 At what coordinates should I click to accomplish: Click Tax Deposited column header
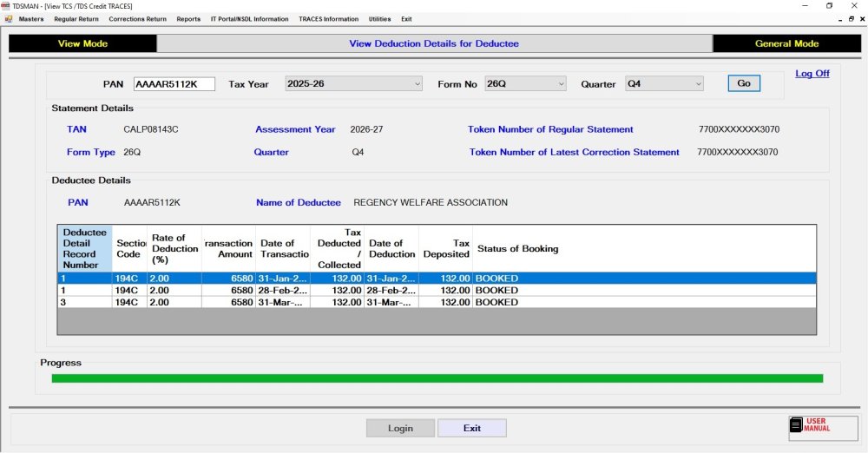pyautogui.click(x=445, y=248)
